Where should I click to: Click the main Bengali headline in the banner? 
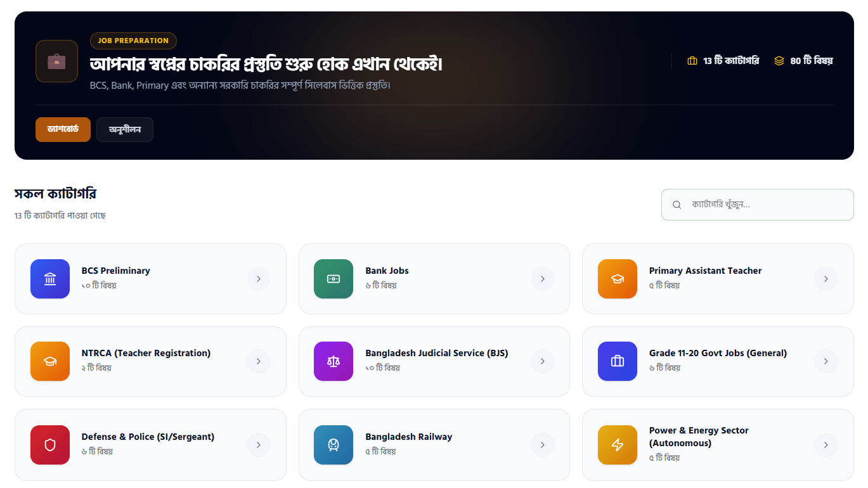pyautogui.click(x=266, y=64)
